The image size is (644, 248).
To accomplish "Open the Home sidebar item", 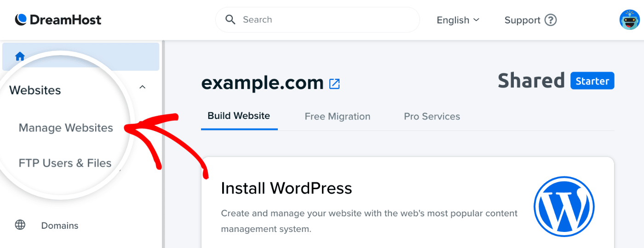I will pyautogui.click(x=81, y=56).
